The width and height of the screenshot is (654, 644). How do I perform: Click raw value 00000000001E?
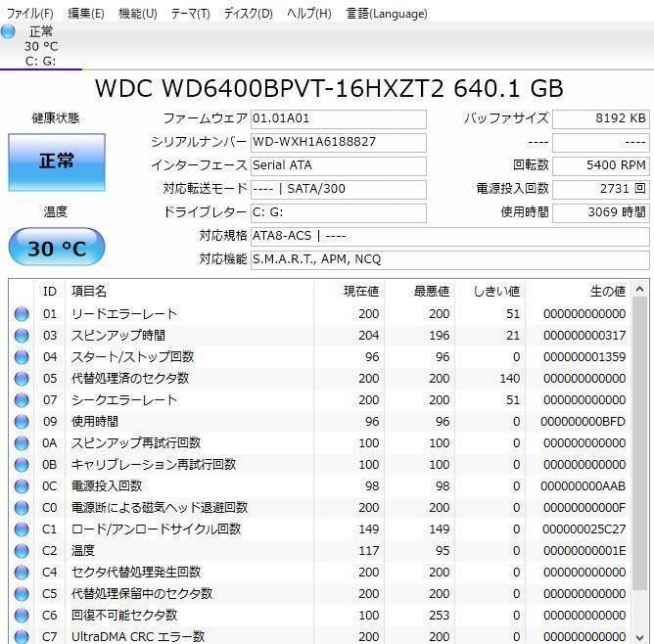coord(584,551)
